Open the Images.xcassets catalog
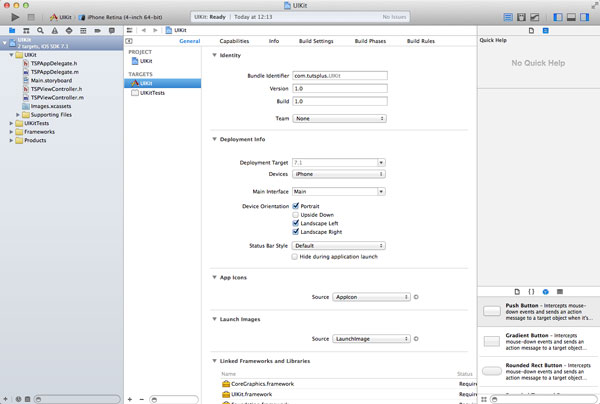600x404 pixels. pyautogui.click(x=51, y=106)
